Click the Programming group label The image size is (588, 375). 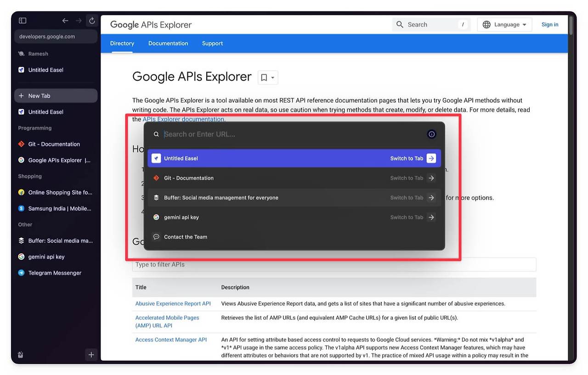[35, 128]
